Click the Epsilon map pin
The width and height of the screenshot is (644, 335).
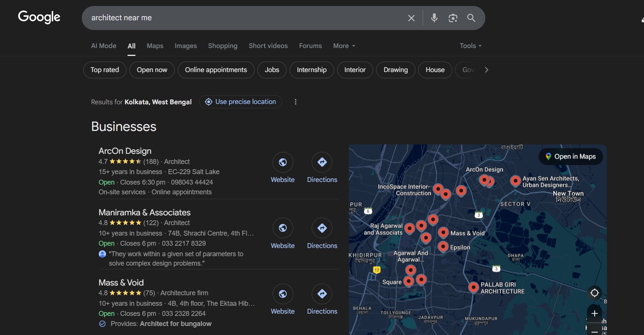click(x=443, y=247)
